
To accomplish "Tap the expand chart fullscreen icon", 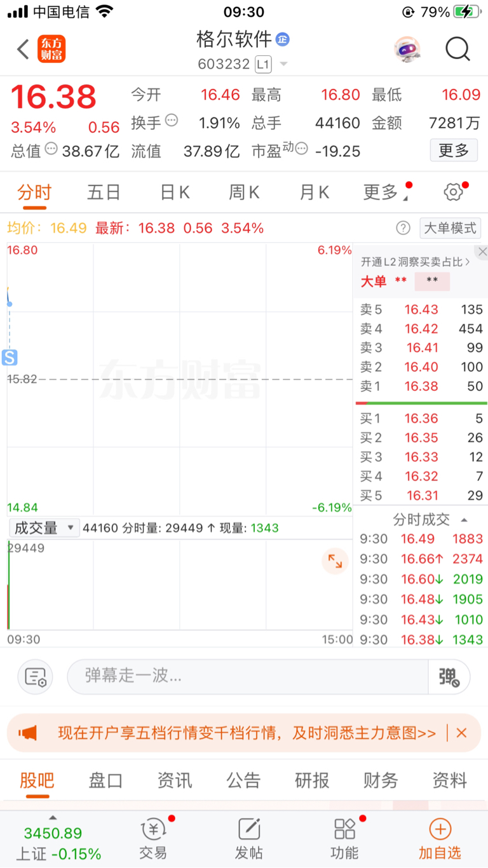I will tap(335, 561).
